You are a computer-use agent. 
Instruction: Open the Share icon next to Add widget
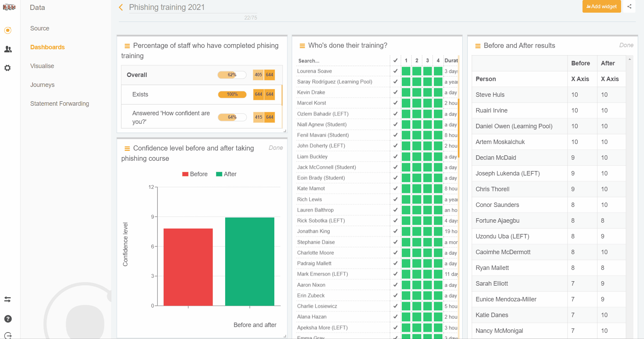pos(630,6)
